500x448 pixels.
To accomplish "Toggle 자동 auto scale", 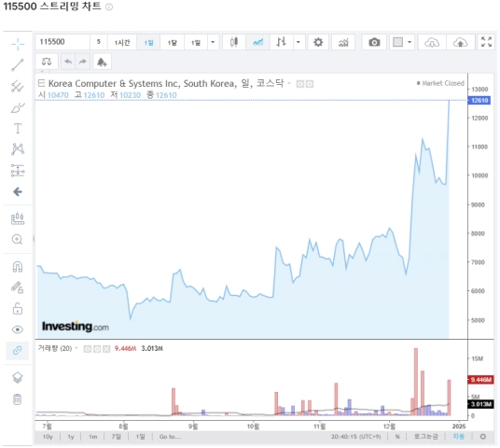I will coord(459,437).
